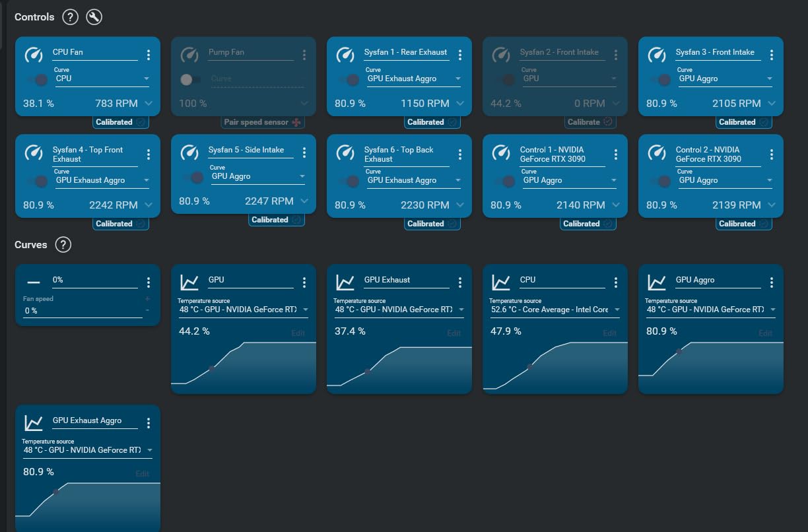Screen dimensions: 808x532
Task: Open the GPU Exhaust curve three-dot menu
Action: tap(460, 283)
